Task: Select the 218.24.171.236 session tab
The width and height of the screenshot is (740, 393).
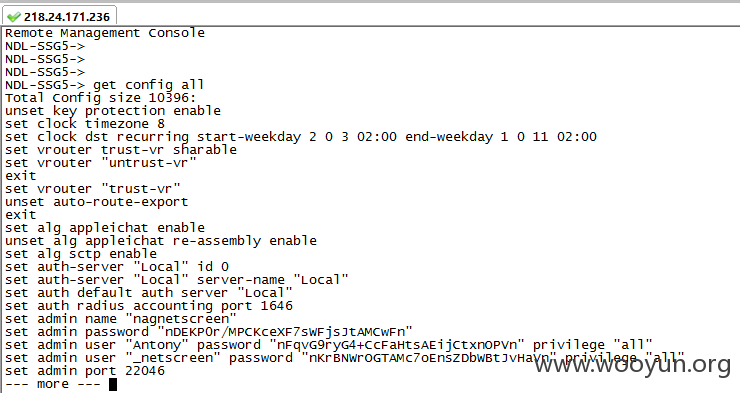Action: pos(59,17)
